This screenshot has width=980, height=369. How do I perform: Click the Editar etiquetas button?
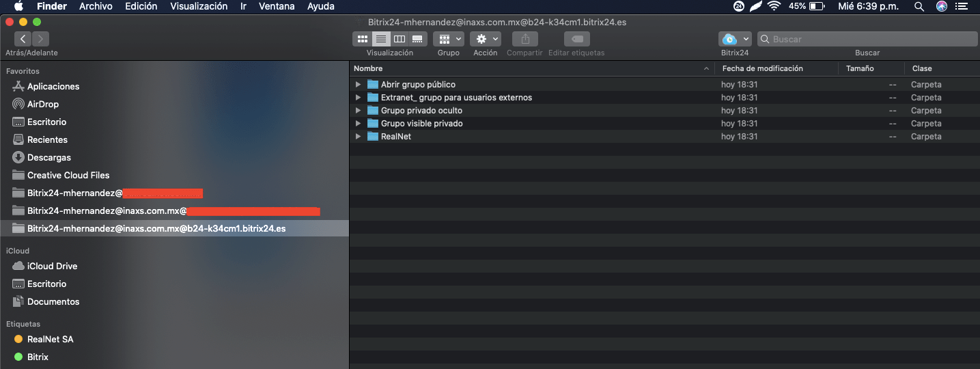coord(577,39)
